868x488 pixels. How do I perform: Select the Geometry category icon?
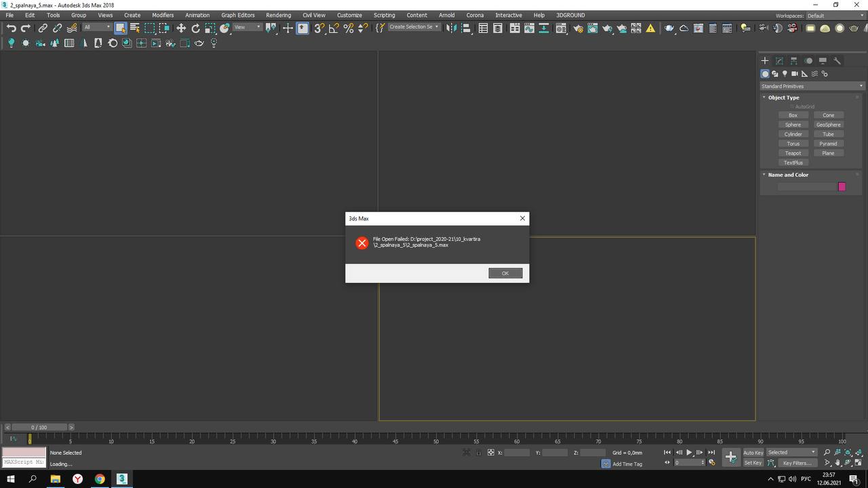[765, 74]
